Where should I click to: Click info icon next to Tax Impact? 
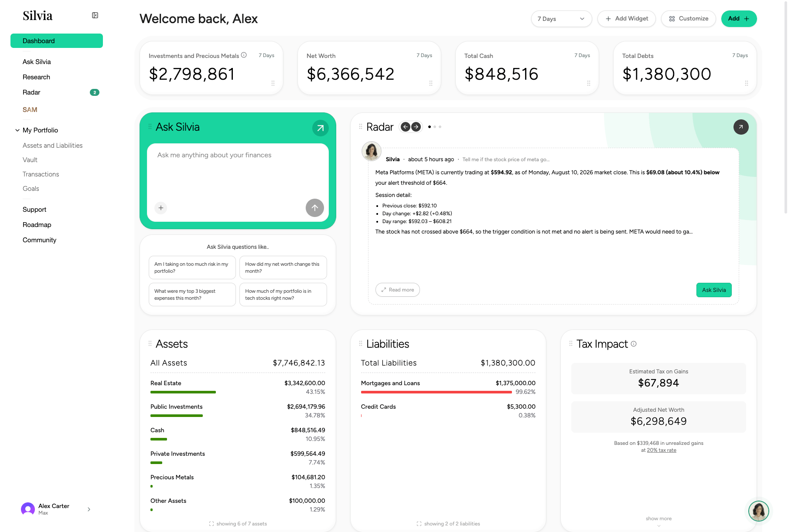coord(634,344)
